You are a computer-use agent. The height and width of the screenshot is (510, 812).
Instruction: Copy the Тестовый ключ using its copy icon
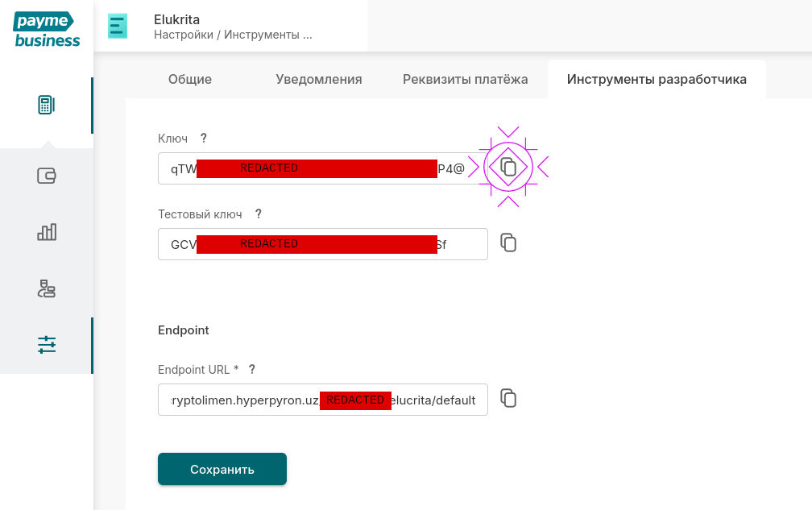coord(508,242)
